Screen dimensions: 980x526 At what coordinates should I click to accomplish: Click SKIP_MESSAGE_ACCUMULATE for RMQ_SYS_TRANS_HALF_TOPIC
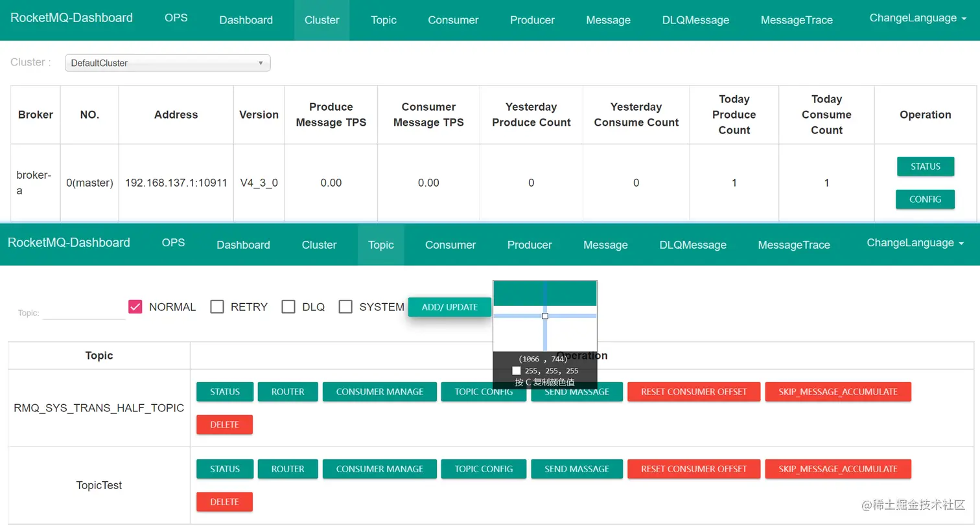pos(838,392)
